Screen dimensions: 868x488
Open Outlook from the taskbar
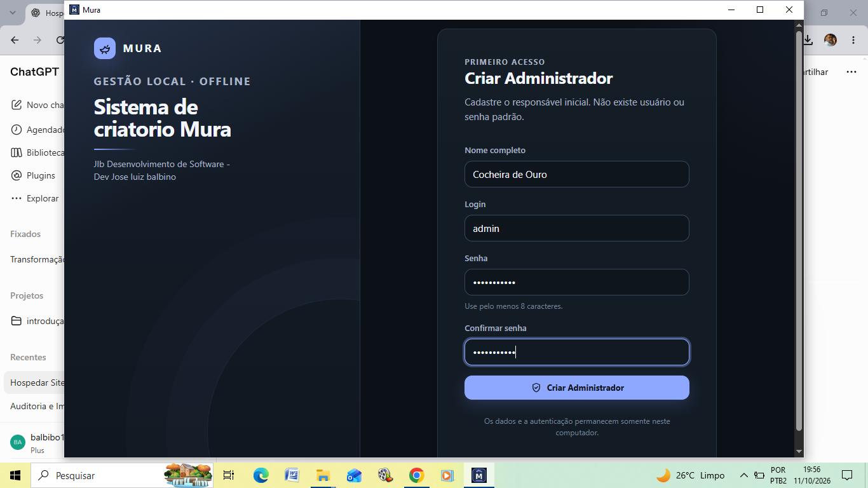[x=354, y=475]
